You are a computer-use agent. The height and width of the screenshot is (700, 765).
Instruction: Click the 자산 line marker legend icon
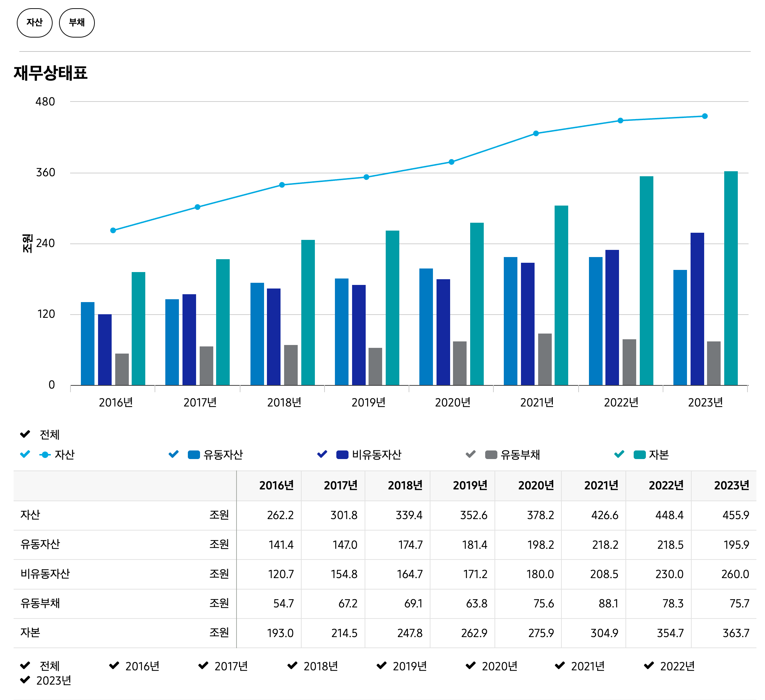[x=45, y=455]
